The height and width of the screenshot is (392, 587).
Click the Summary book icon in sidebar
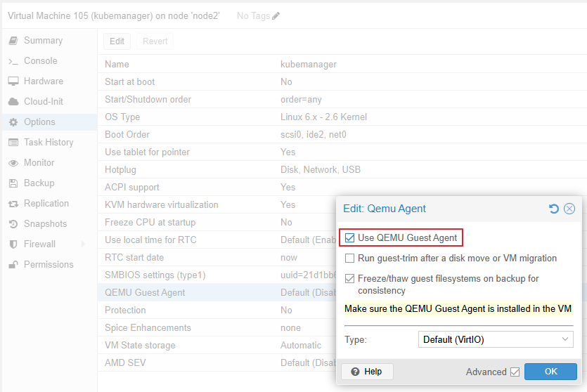pos(13,41)
